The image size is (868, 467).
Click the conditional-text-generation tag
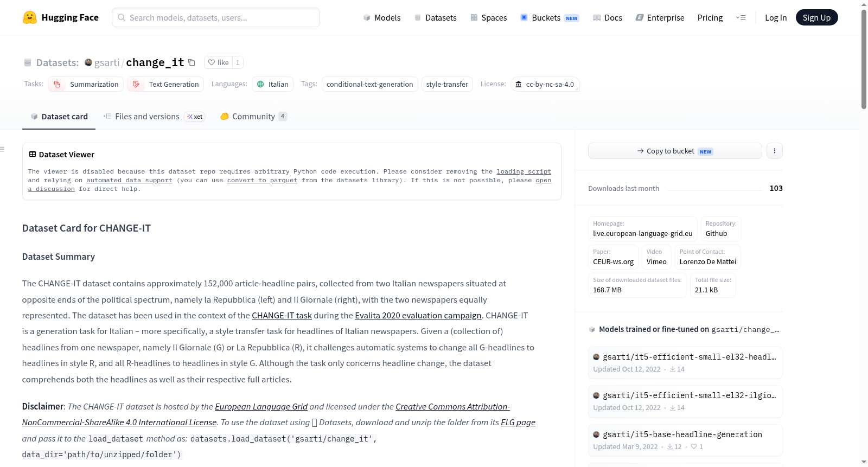[x=370, y=84]
